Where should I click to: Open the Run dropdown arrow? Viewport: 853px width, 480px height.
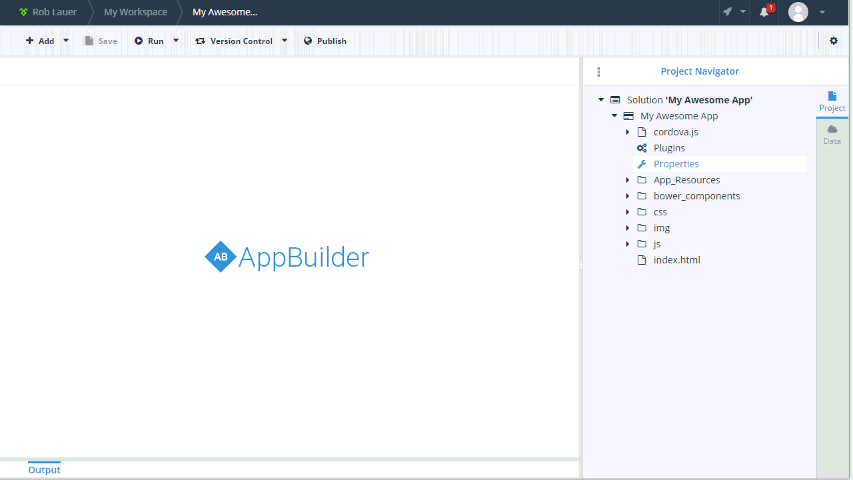click(x=176, y=41)
